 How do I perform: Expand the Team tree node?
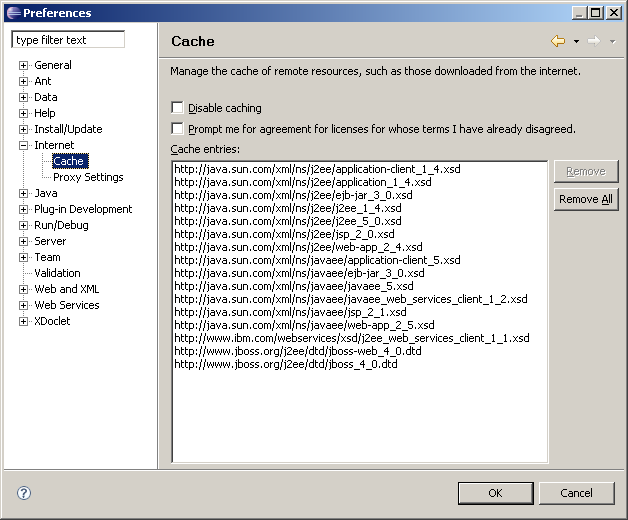point(23,258)
